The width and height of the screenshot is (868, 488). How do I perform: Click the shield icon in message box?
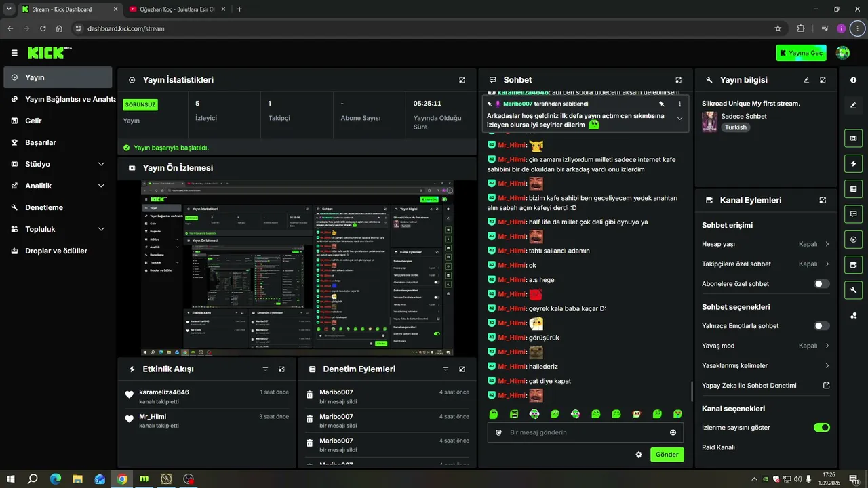498,432
